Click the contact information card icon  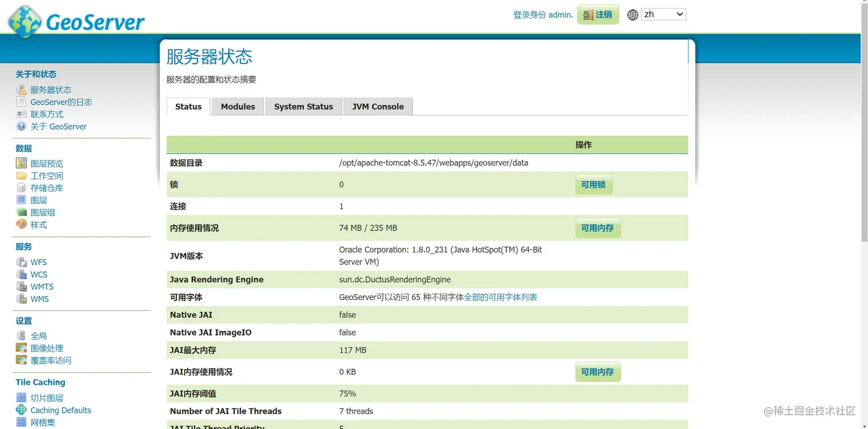click(21, 114)
